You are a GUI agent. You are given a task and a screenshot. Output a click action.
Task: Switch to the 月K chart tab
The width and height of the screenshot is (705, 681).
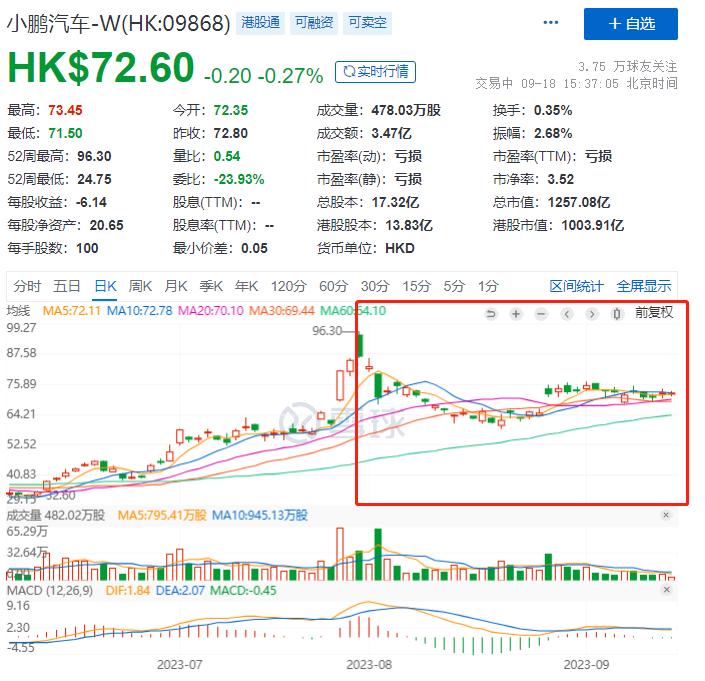tap(175, 286)
